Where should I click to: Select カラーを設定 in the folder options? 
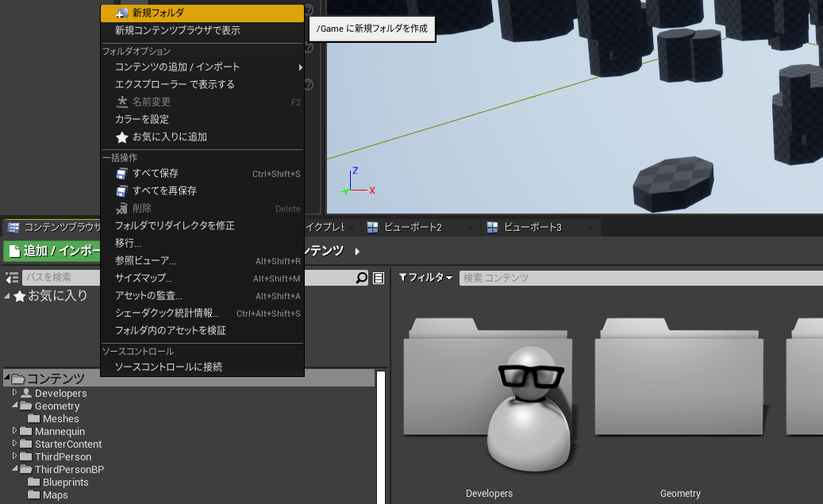(202, 120)
